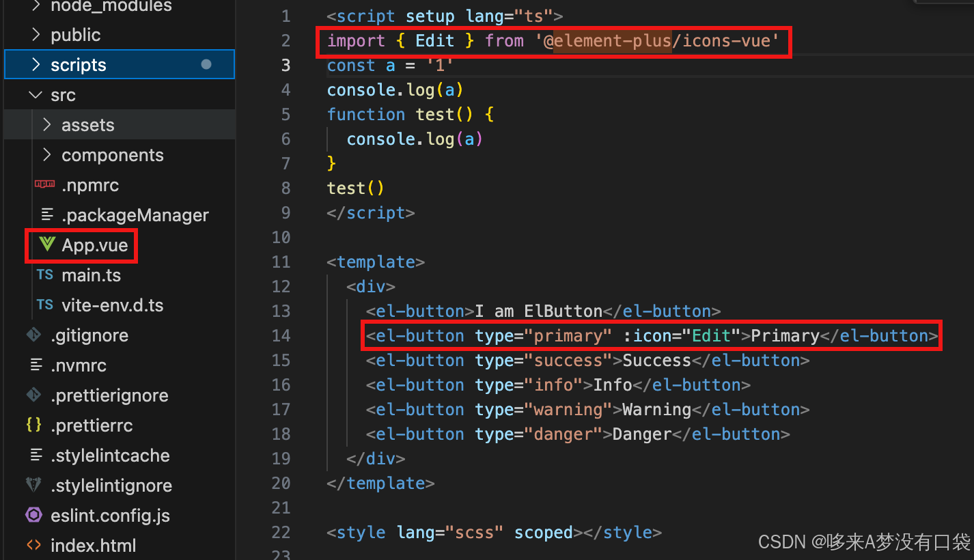Select the assets folder label
974x560 pixels.
pyautogui.click(x=88, y=125)
